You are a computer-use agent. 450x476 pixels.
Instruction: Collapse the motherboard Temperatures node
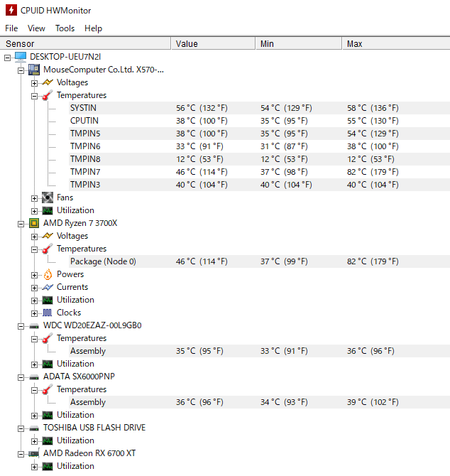34,96
